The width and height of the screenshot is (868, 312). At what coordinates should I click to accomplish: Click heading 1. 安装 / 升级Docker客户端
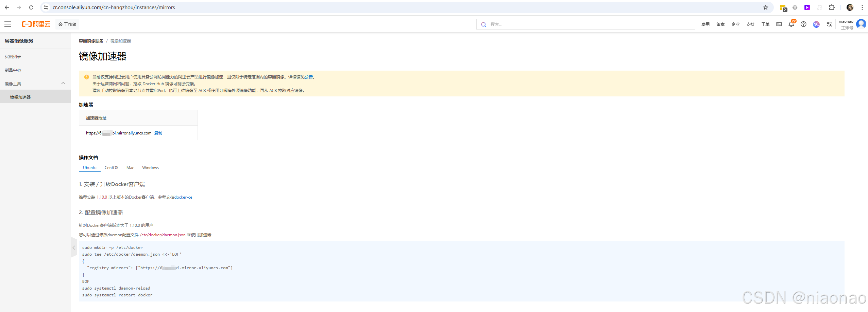[x=112, y=184]
